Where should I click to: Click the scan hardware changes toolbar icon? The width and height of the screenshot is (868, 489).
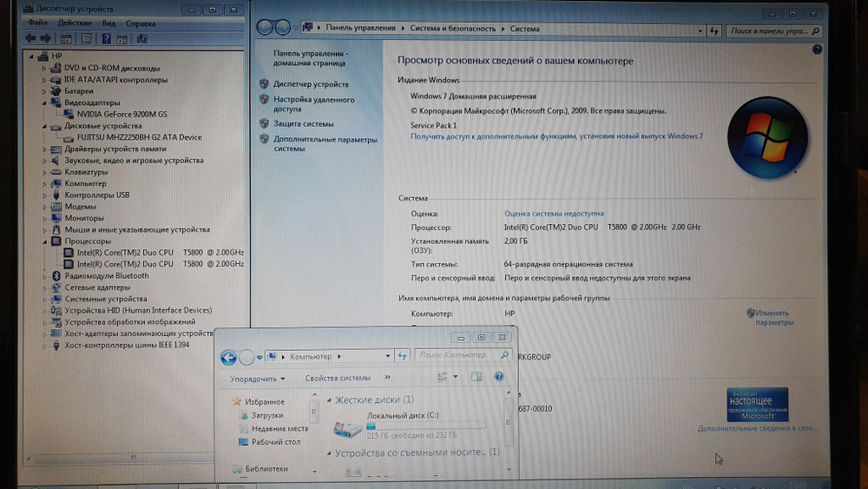point(142,39)
